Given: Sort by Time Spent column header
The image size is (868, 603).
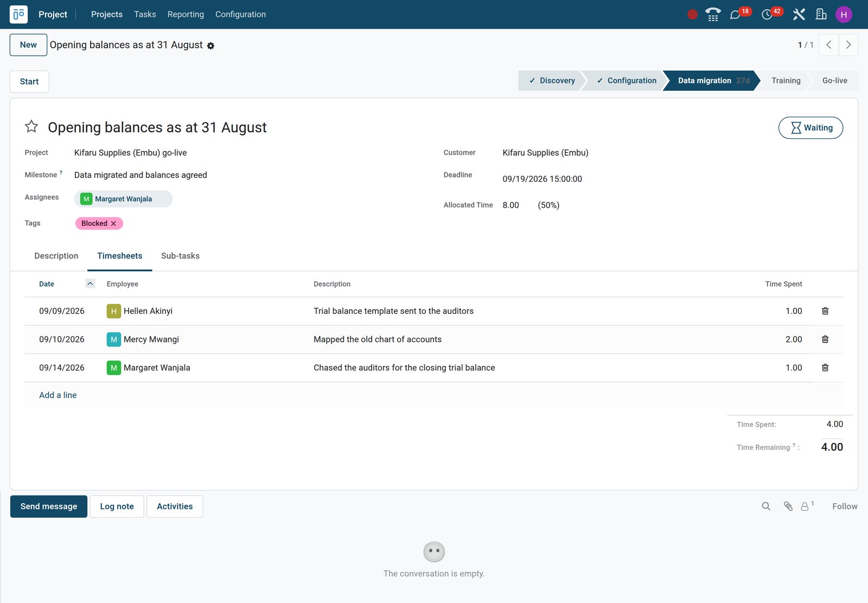Looking at the screenshot, I should point(783,284).
